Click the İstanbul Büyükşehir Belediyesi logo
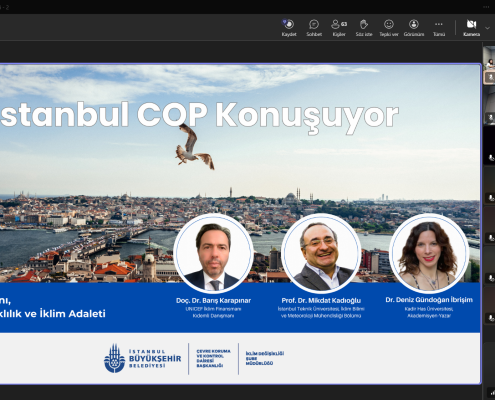This screenshot has width=495, height=400. click(143, 358)
